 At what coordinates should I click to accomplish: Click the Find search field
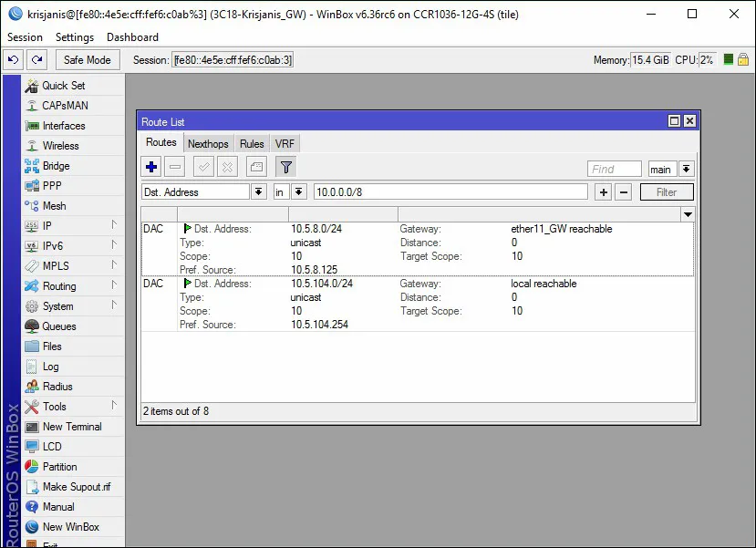[615, 169]
